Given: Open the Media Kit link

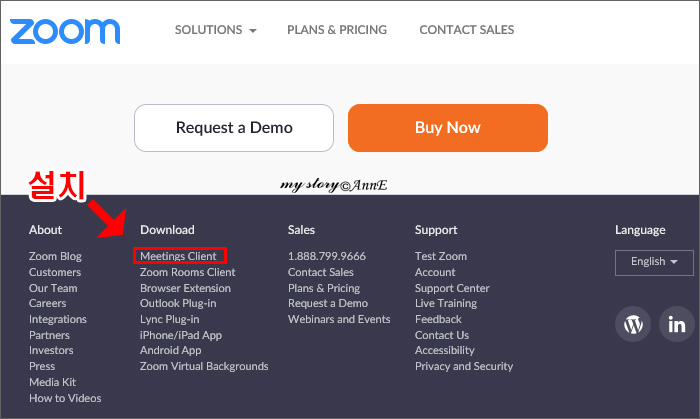Looking at the screenshot, I should [x=53, y=382].
